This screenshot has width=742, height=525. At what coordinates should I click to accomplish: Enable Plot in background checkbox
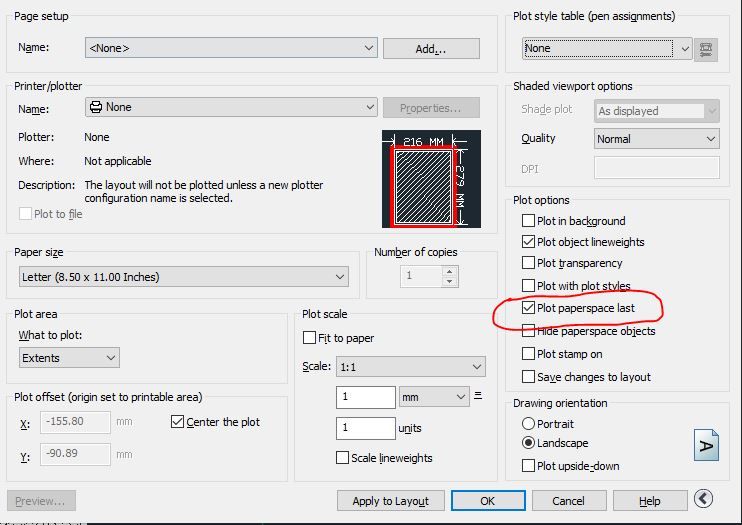coord(528,221)
